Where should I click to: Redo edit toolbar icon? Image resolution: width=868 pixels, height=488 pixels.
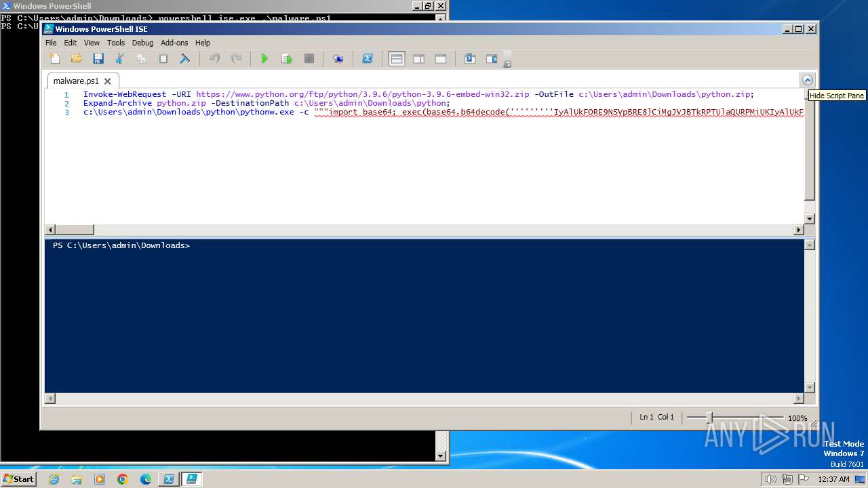click(236, 59)
